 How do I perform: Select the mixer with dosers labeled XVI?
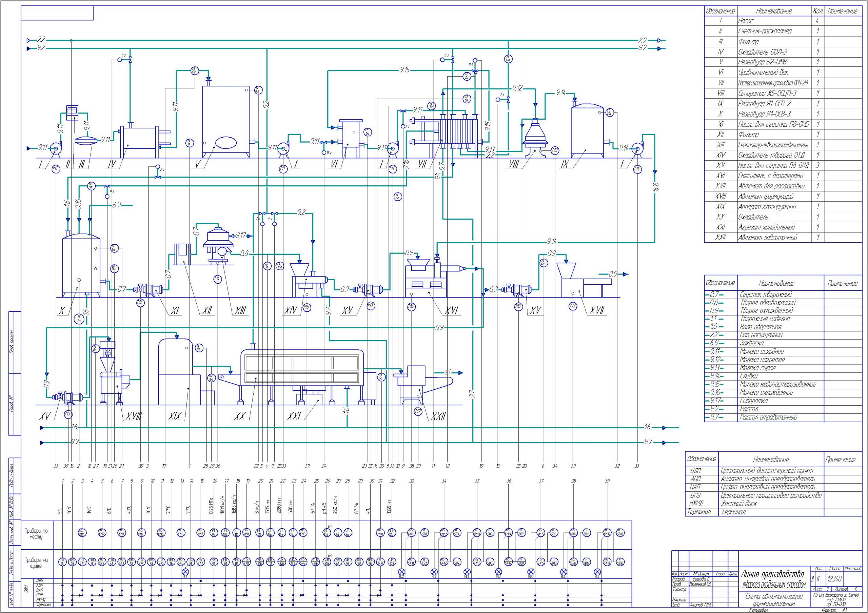(x=435, y=278)
